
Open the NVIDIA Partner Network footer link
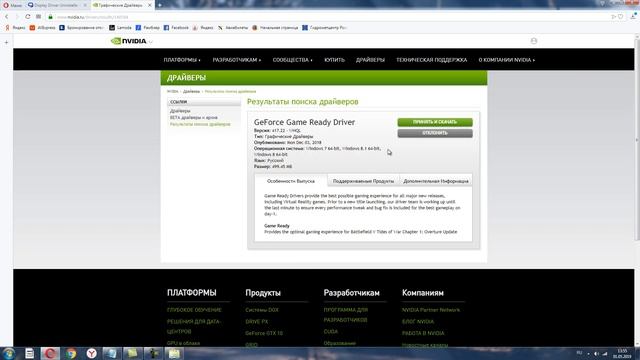tap(431, 310)
